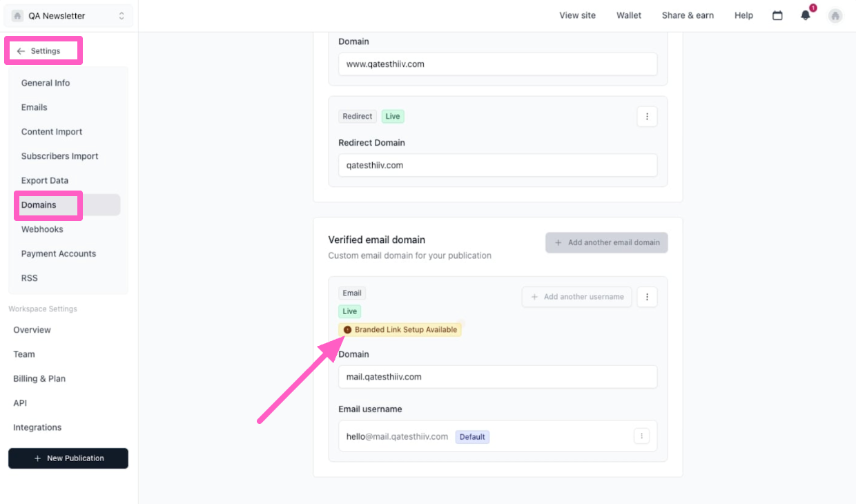Viewport: 856px width, 504px height.
Task: Click the mail.qatesthiiv.com domain field
Action: (x=497, y=377)
